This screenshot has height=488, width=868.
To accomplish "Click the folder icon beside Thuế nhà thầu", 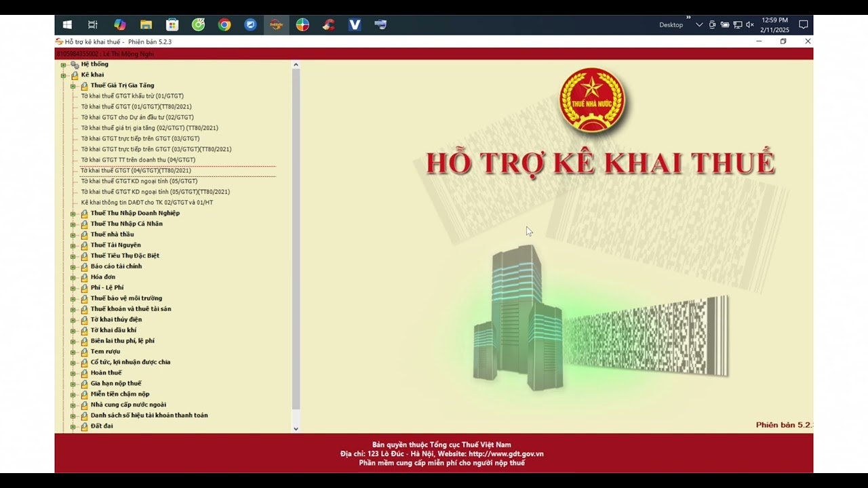I will pyautogui.click(x=84, y=235).
